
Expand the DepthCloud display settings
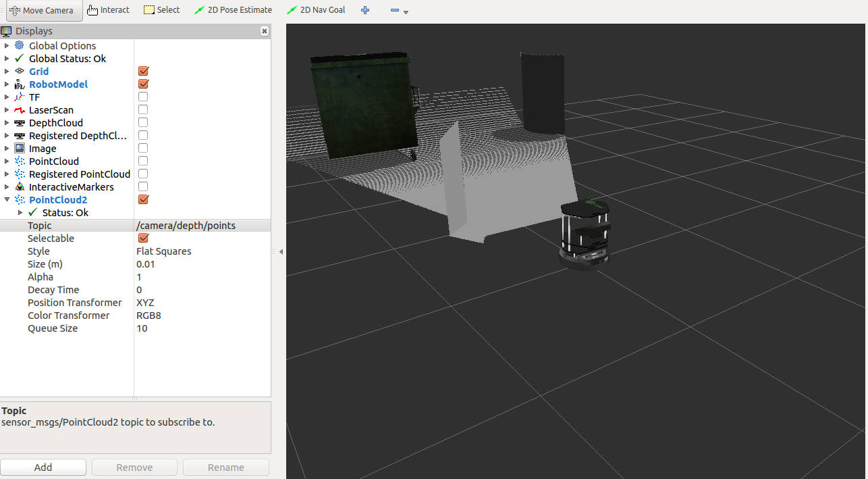pyautogui.click(x=7, y=122)
